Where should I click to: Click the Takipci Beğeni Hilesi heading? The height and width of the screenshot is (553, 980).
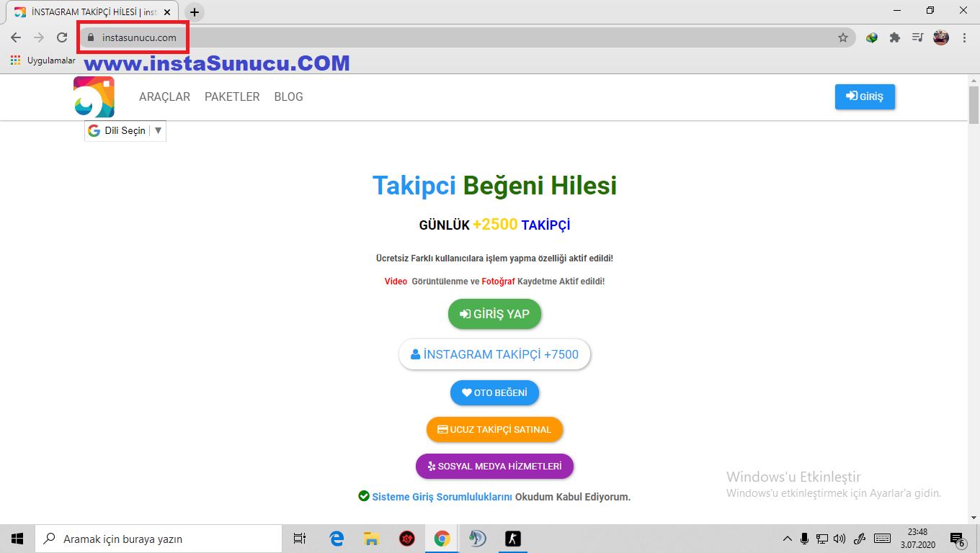[494, 186]
